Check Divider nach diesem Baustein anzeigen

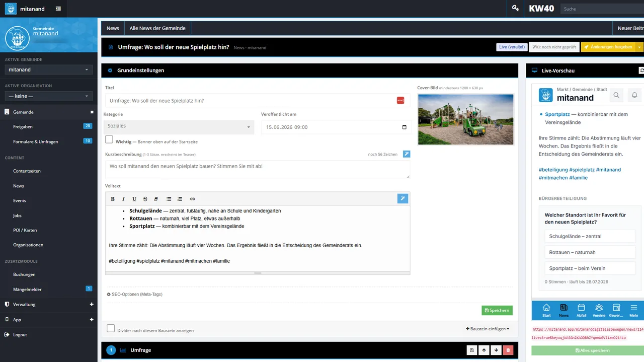pyautogui.click(x=111, y=328)
